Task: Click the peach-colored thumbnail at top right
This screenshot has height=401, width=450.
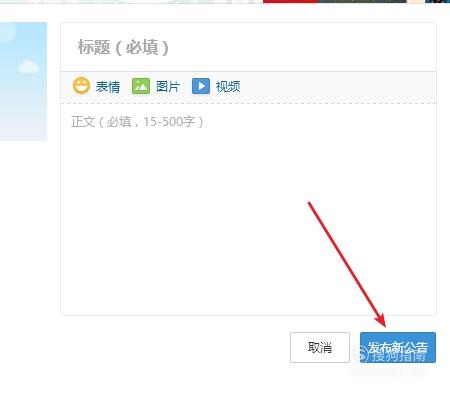Action: 415,1
